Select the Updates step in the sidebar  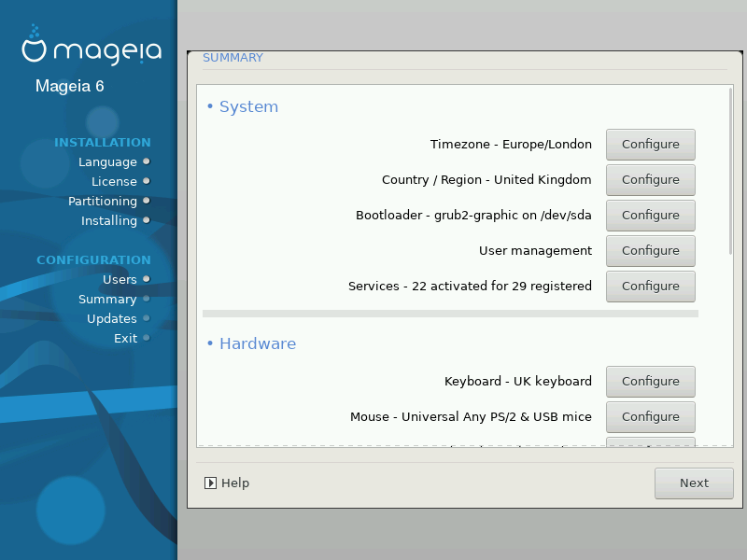[111, 318]
